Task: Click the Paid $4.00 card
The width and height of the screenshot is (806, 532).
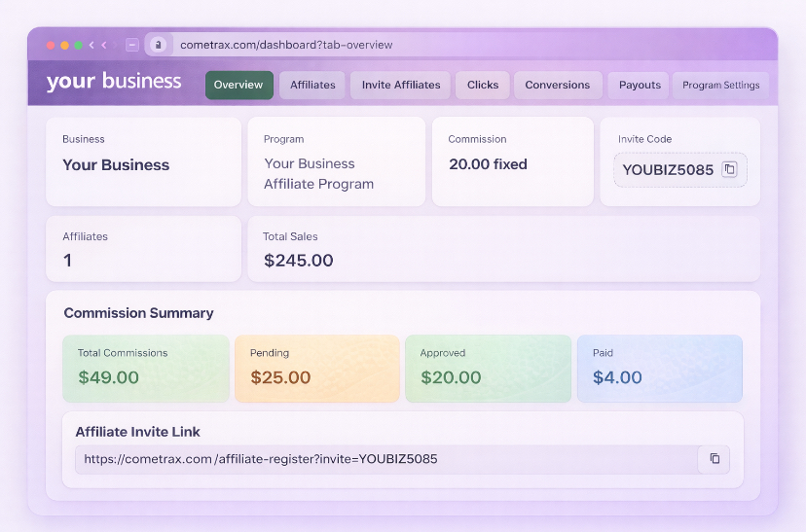Action: point(660,369)
